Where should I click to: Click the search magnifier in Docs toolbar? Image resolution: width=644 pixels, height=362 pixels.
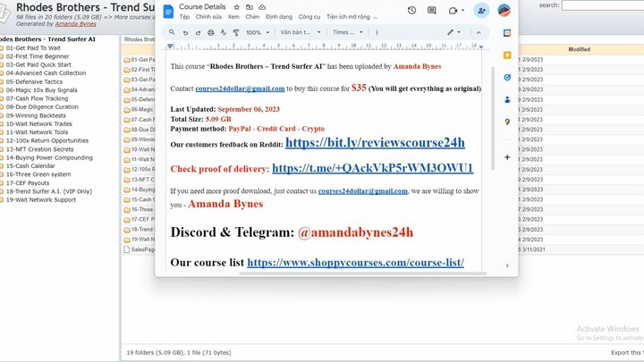pyautogui.click(x=172, y=32)
